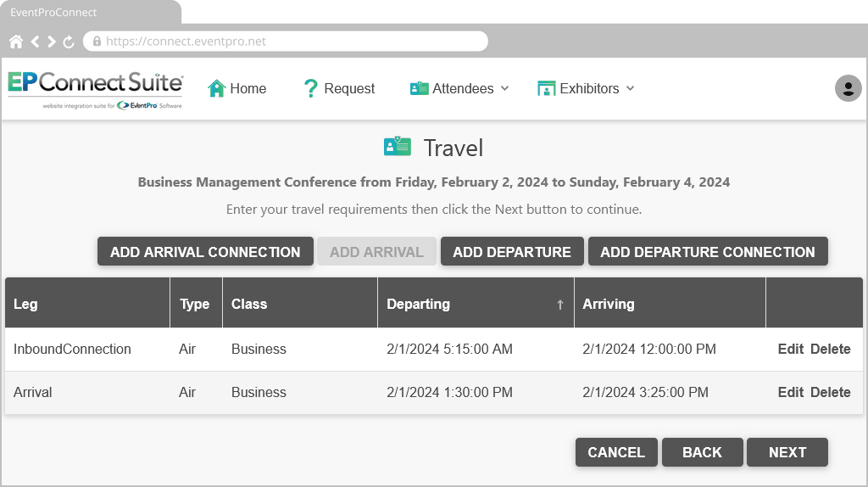
Task: Open the Home menu item
Action: coord(237,88)
